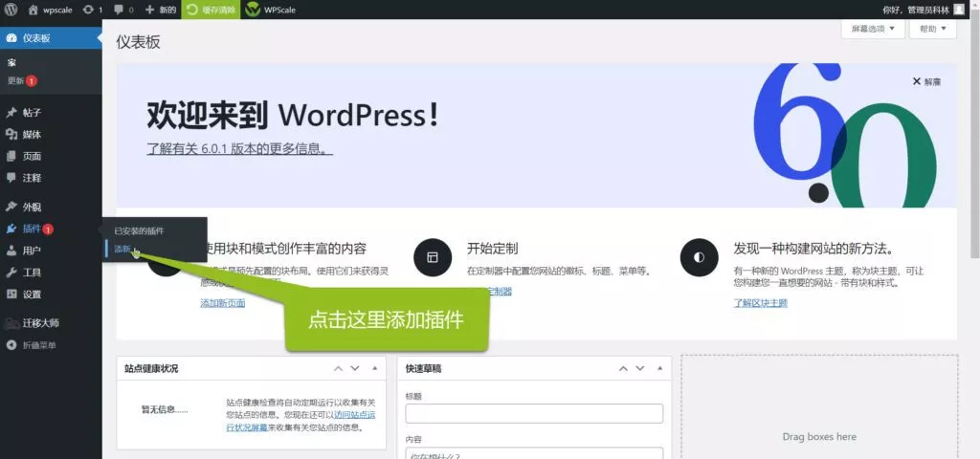
Task: Expand 屏幕选项 screen options dropdown
Action: (873, 29)
